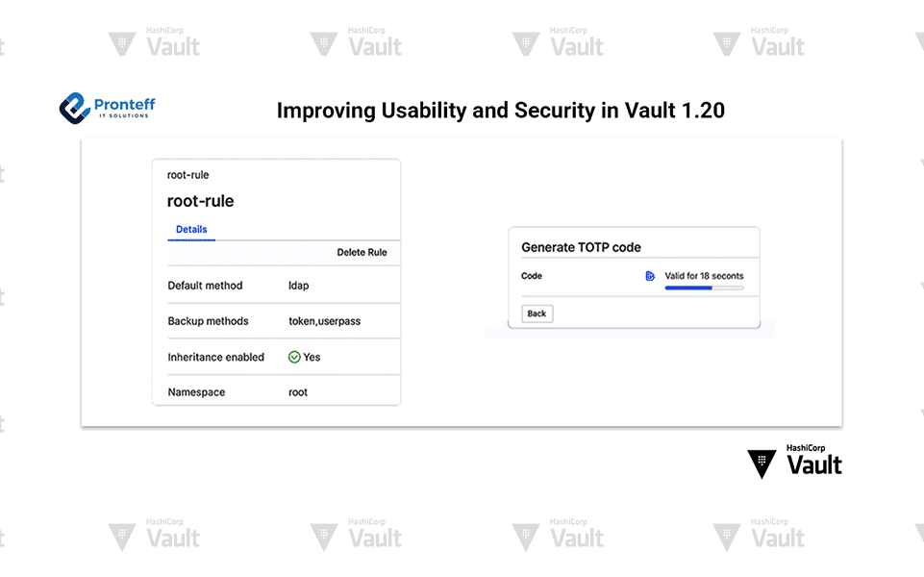Select the Backup methods row label
This screenshot has width=924, height=577.
click(x=208, y=321)
